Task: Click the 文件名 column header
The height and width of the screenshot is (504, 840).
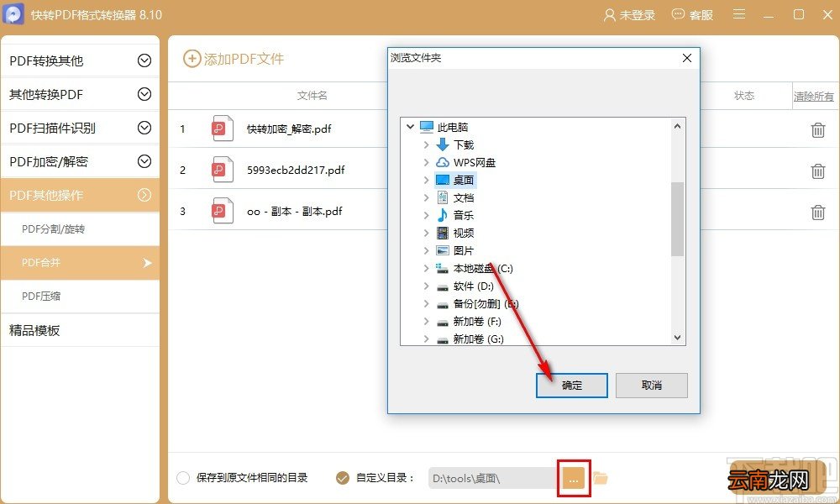Action: coord(312,95)
